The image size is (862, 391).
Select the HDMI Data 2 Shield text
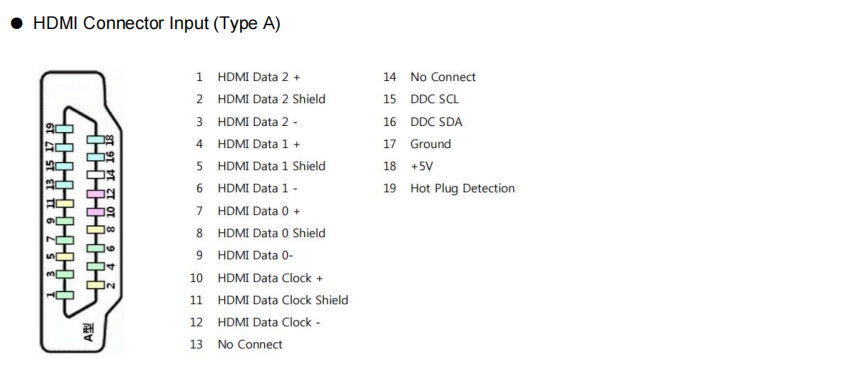click(272, 99)
